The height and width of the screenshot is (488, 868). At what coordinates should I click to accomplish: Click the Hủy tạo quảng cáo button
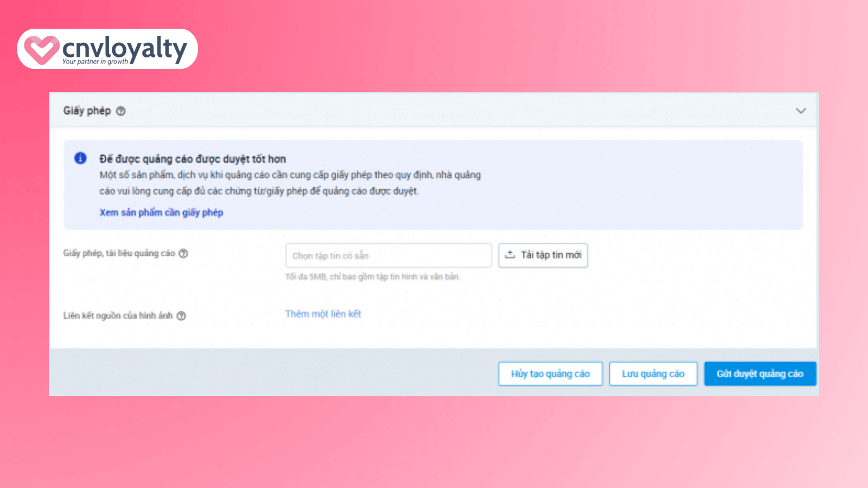(550, 374)
